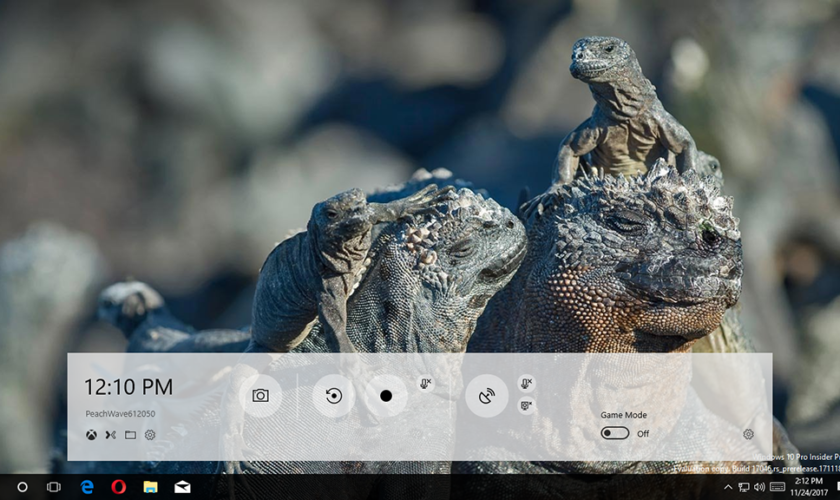Open the Mail app from the taskbar
The width and height of the screenshot is (840, 500).
[182, 487]
